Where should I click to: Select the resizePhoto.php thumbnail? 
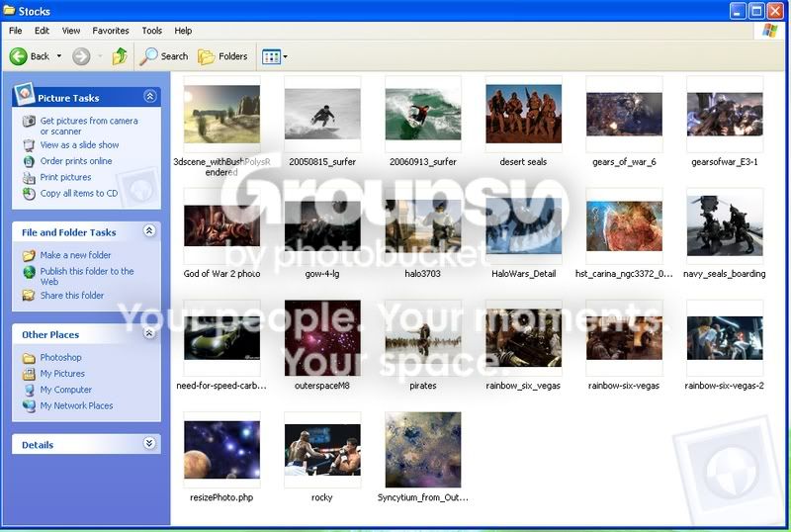(x=221, y=450)
